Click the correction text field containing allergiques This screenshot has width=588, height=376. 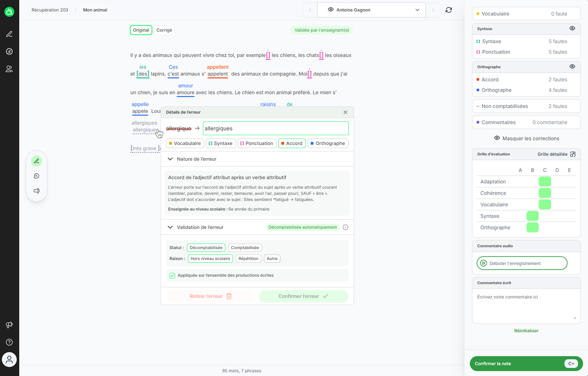275,128
